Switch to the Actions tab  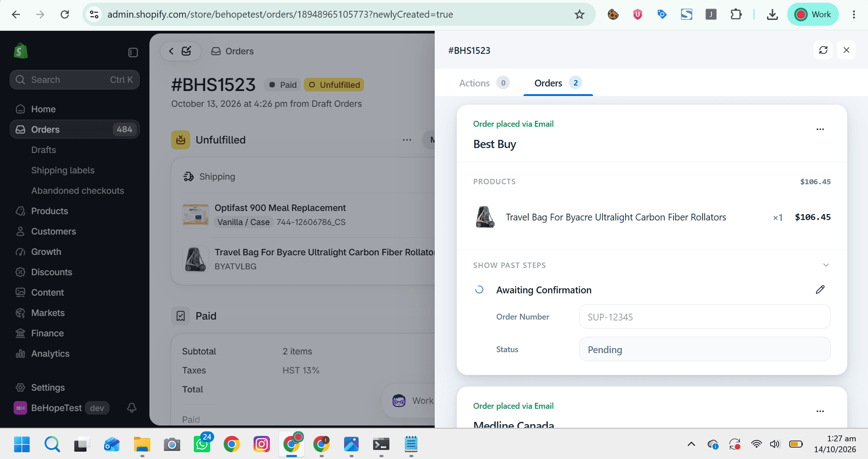(484, 83)
